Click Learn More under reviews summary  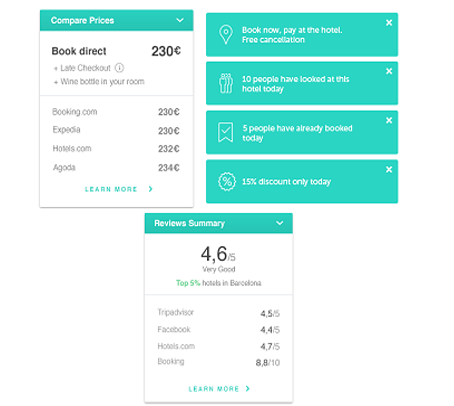pos(219,389)
